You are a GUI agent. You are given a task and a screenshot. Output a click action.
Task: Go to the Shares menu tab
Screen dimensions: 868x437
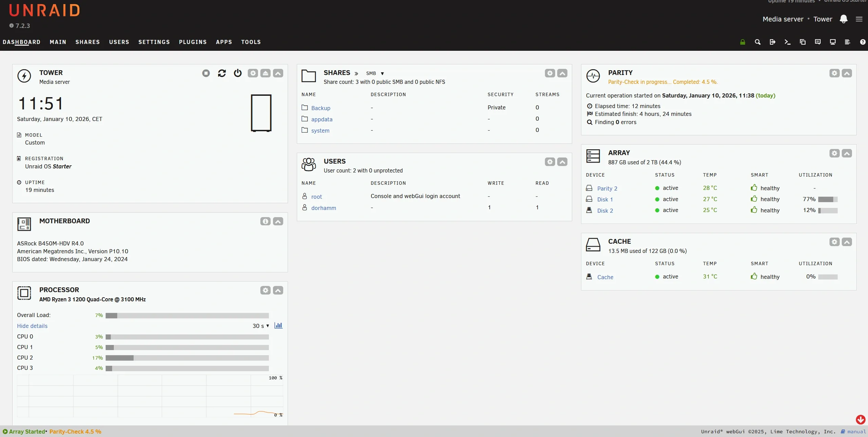88,42
